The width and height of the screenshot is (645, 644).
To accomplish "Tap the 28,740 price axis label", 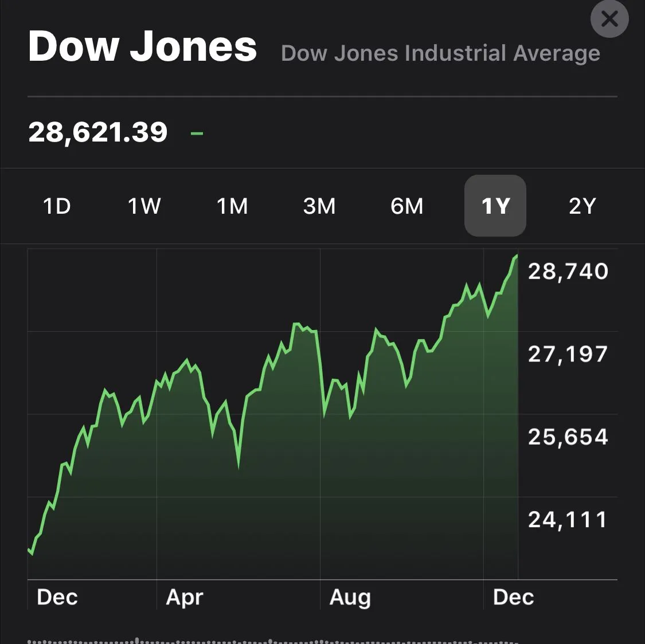I will click(x=568, y=271).
